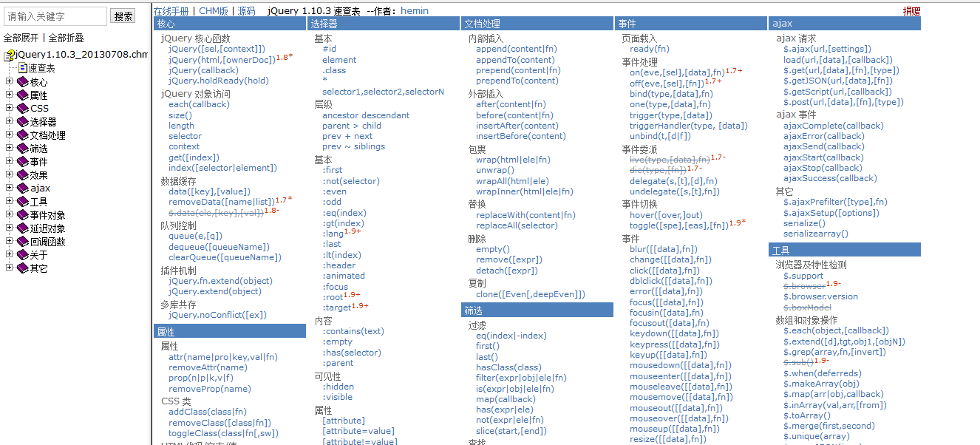980x445 pixels.
Task: Open the 源码 link
Action: click(x=246, y=11)
